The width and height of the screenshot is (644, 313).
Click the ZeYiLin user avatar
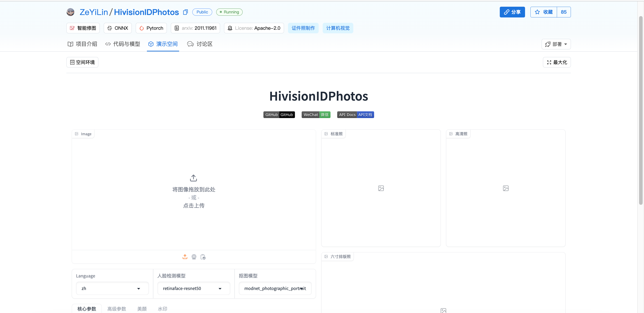[70, 12]
